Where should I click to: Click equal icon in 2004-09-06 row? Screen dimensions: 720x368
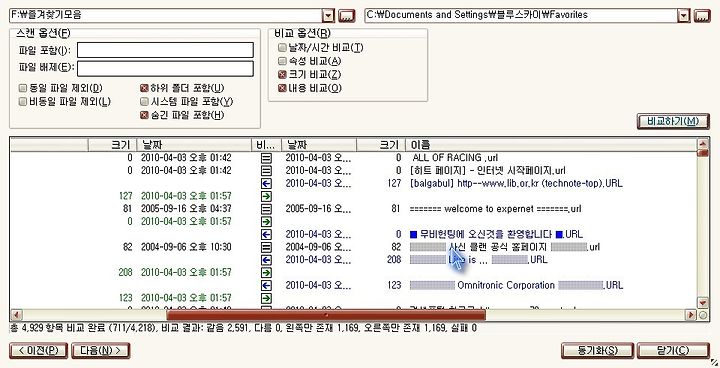coord(266,247)
